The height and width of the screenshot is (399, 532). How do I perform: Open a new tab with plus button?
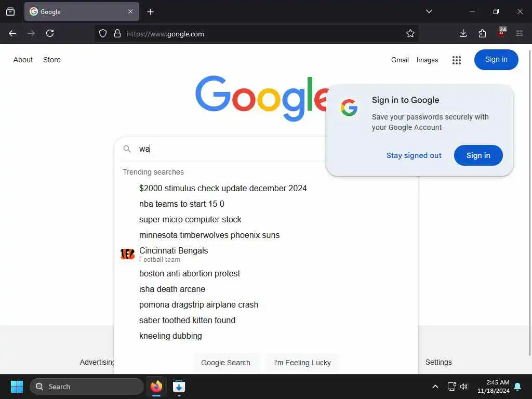tap(150, 12)
